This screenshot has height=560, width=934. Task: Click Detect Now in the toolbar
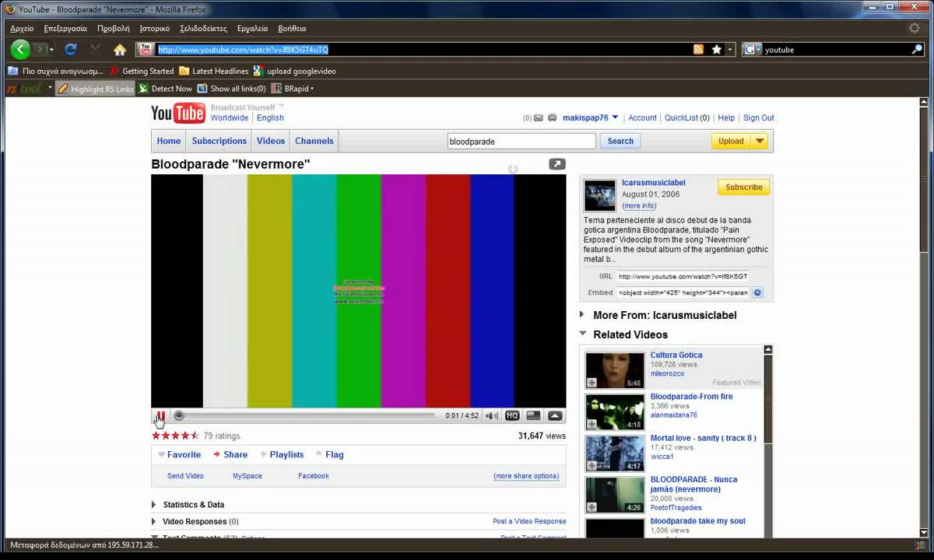[x=166, y=89]
